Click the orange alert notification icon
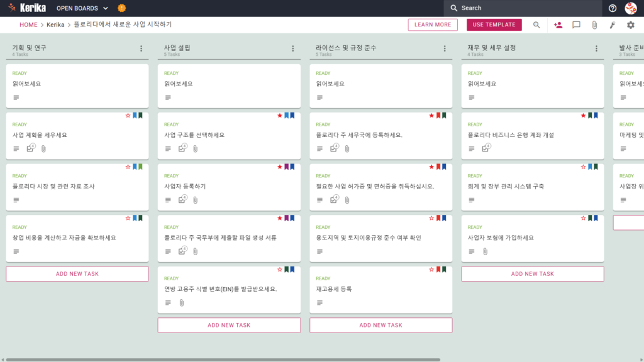The width and height of the screenshot is (644, 362). 121,8
